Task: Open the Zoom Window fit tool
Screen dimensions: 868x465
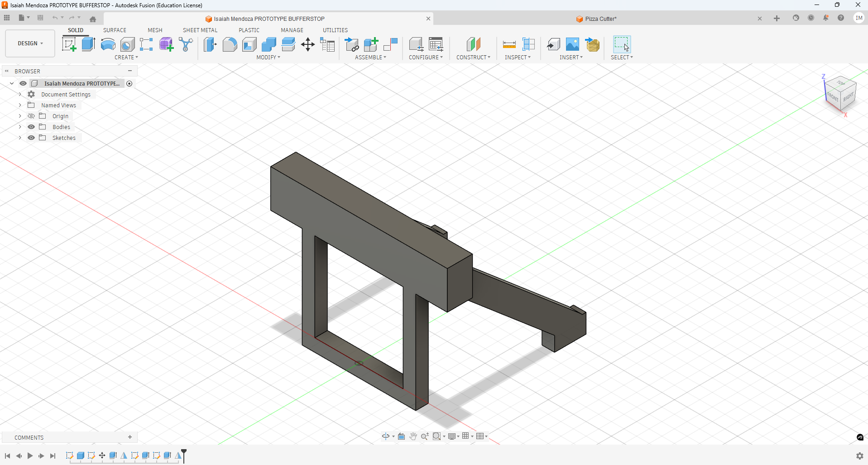Action: click(436, 436)
